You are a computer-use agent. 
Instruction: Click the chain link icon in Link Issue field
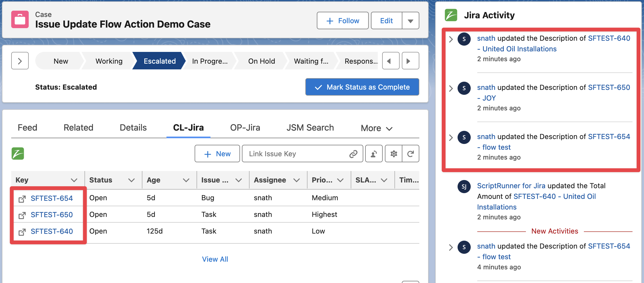tap(353, 154)
